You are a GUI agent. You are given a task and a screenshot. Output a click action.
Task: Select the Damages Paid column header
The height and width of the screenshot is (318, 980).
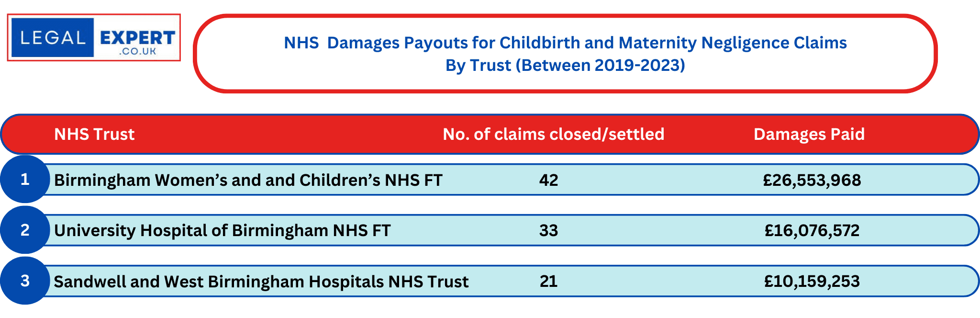(x=809, y=135)
